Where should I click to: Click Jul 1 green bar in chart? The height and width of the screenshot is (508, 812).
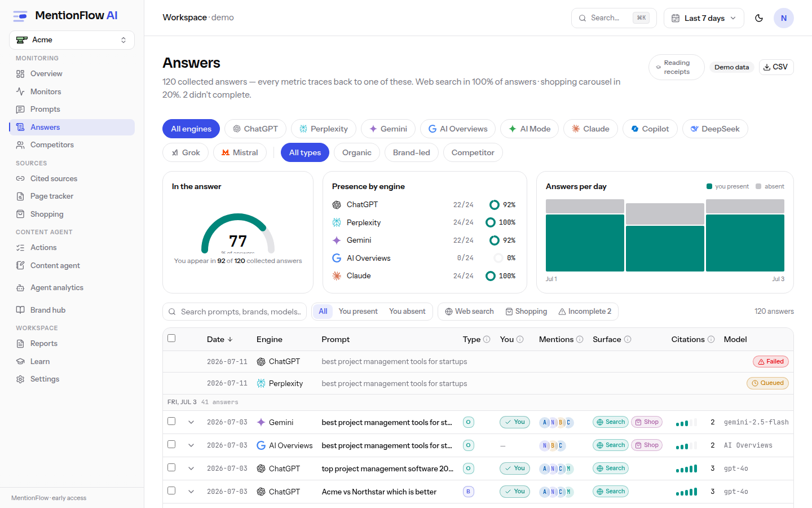pos(585,243)
